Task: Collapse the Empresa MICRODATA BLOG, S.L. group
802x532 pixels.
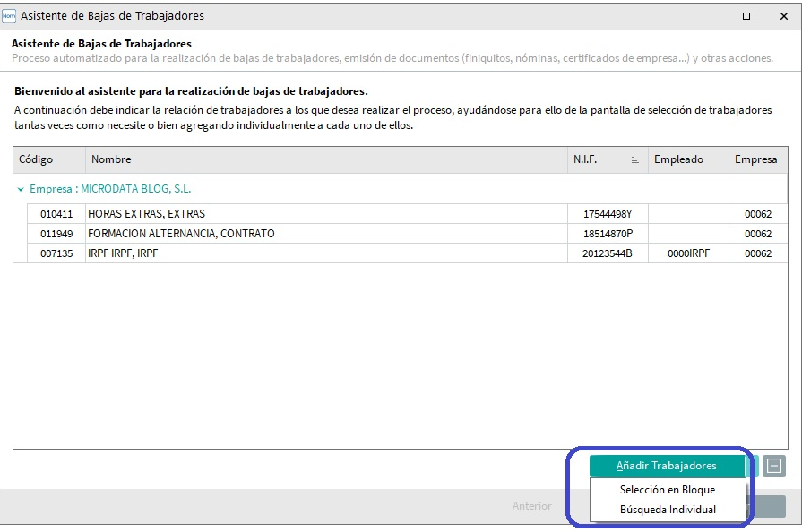Action: pos(21,189)
